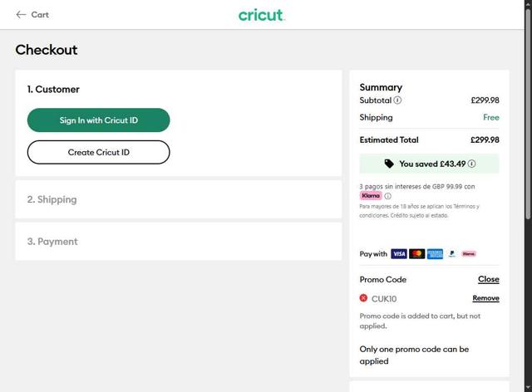Viewport: 532px width, 392px height.
Task: Click the Mastercard payment icon
Action: [x=417, y=254]
